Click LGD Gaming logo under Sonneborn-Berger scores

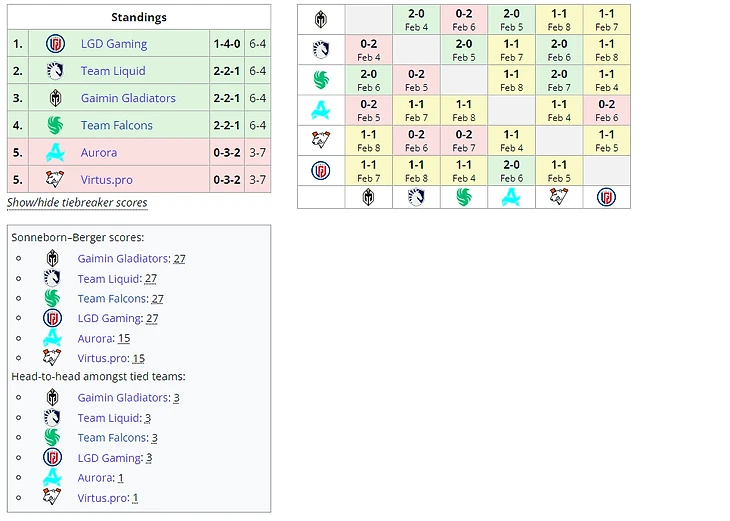[x=52, y=318]
